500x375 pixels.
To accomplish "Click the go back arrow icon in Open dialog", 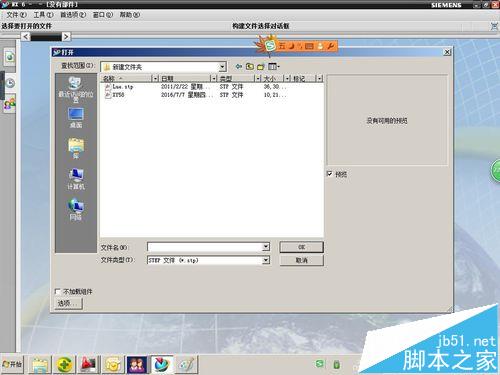I will 239,66.
